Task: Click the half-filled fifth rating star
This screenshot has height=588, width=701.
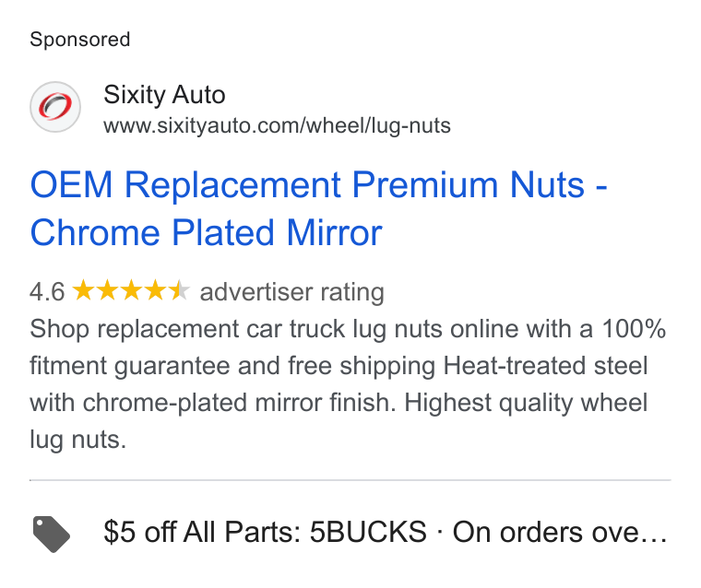Action: coord(179,290)
